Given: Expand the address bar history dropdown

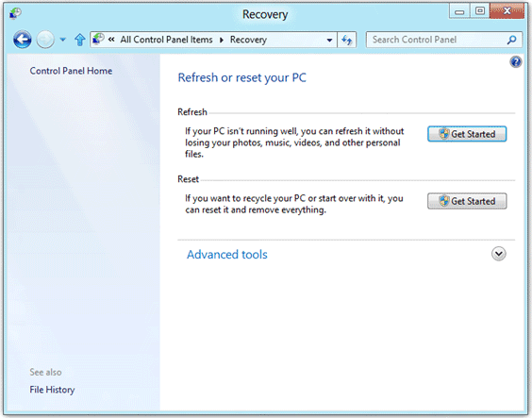Looking at the screenshot, I should [329, 40].
